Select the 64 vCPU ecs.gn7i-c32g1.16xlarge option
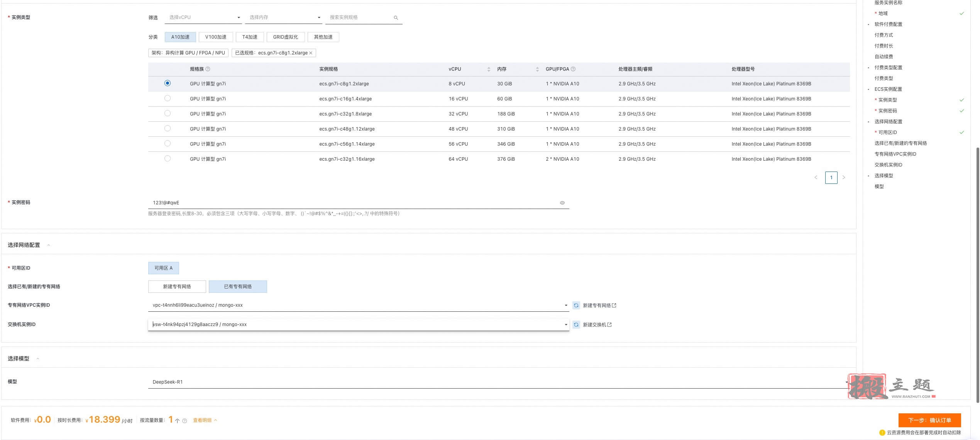Screen dimensions: 980x440 [x=167, y=158]
